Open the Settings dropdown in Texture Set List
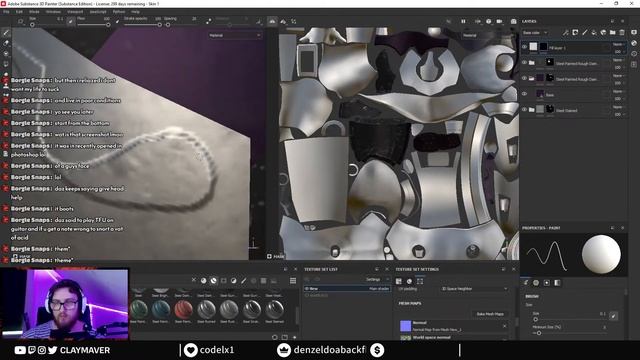The width and height of the screenshot is (640, 360). click(x=377, y=279)
